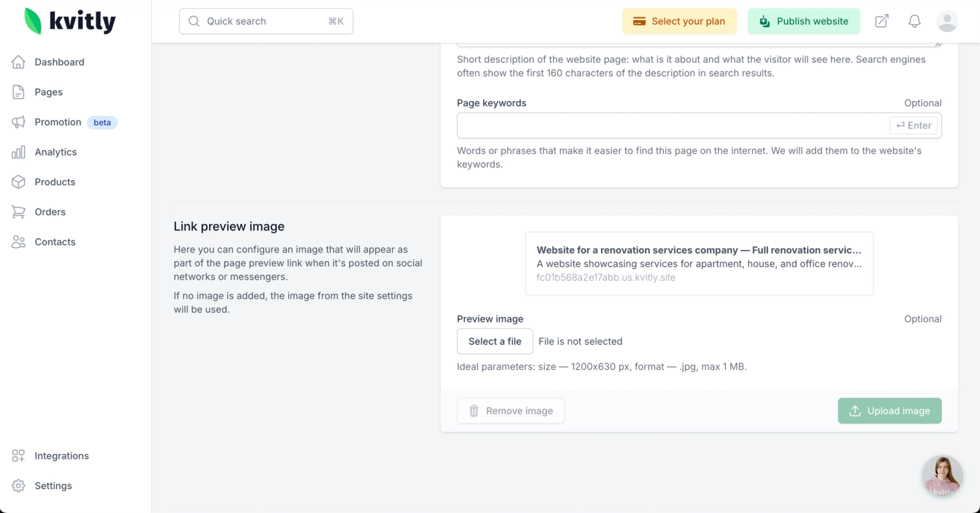The height and width of the screenshot is (513, 980).
Task: Click the Quick search box
Action: pyautogui.click(x=266, y=21)
